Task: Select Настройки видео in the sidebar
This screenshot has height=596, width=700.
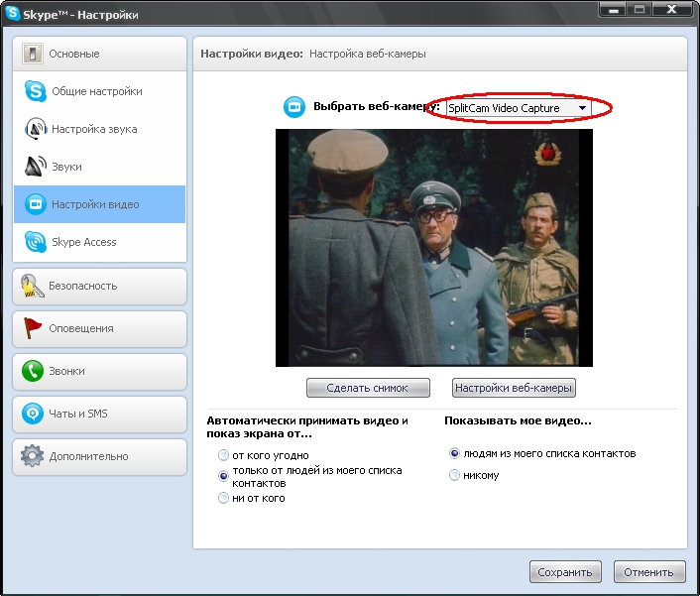Action: click(99, 204)
